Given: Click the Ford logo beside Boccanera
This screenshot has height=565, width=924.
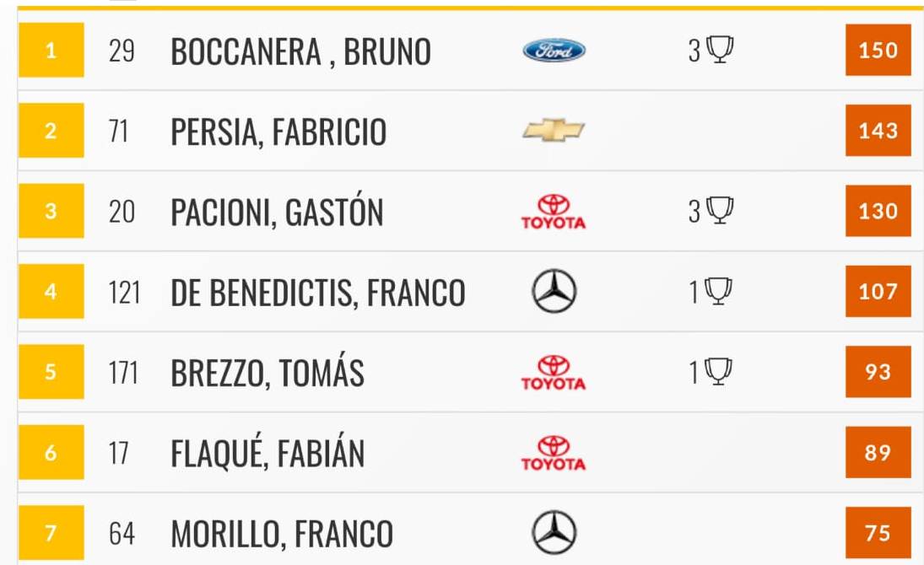Looking at the screenshot, I should (554, 50).
